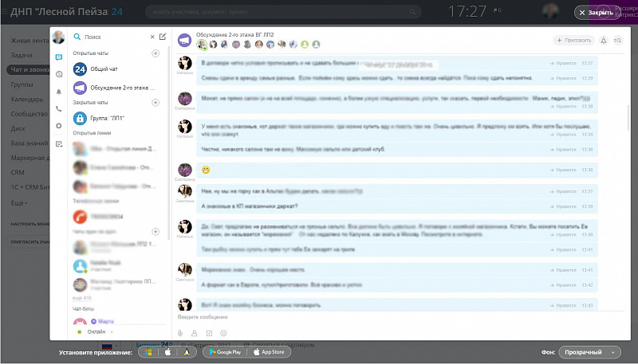Mention a user with the person icon

tap(195, 333)
